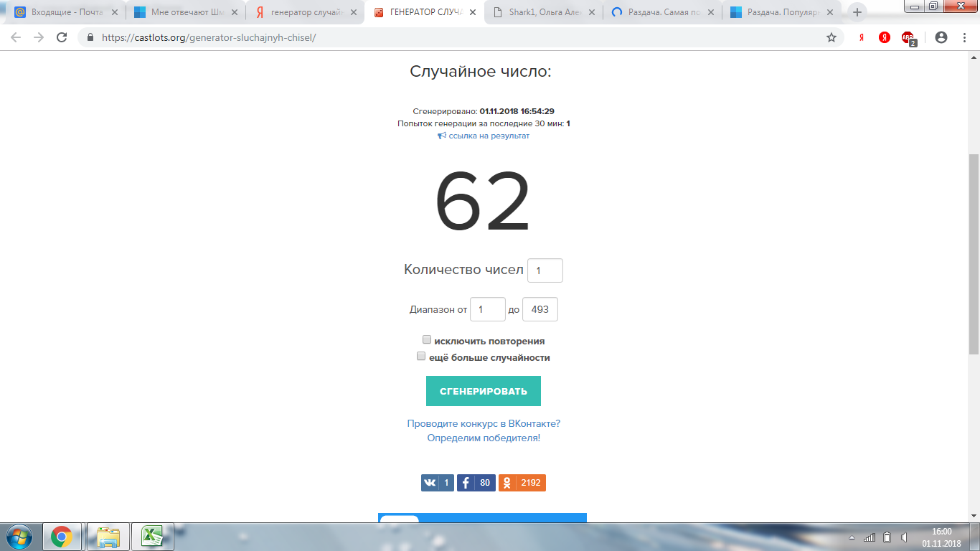This screenshot has width=980, height=551.
Task: Click the padlock site security icon
Action: (90, 37)
